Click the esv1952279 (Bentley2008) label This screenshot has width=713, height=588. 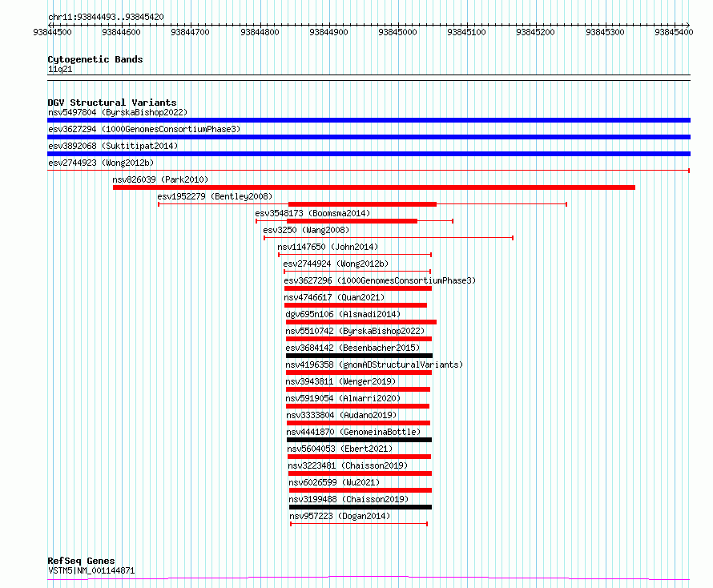tap(215, 196)
